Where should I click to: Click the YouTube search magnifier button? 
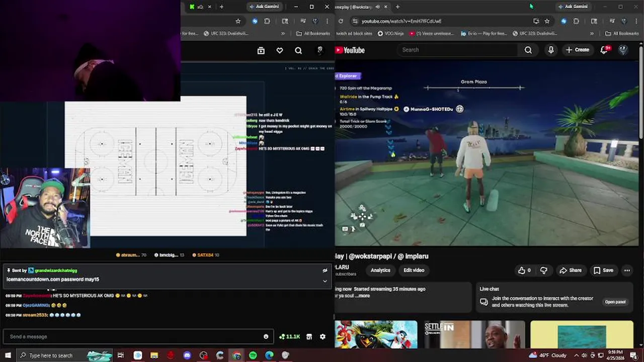tap(528, 50)
